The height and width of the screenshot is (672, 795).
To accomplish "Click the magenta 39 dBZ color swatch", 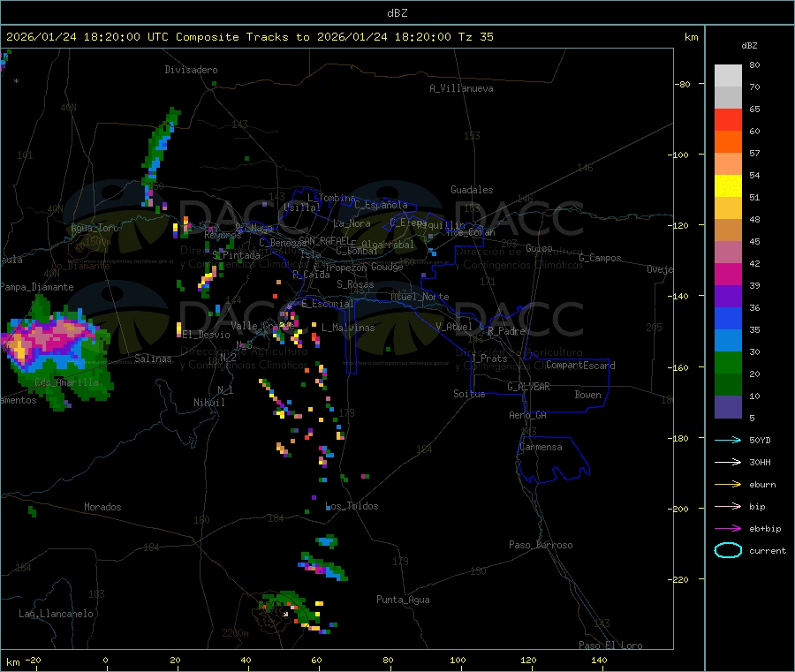I will 728,274.
